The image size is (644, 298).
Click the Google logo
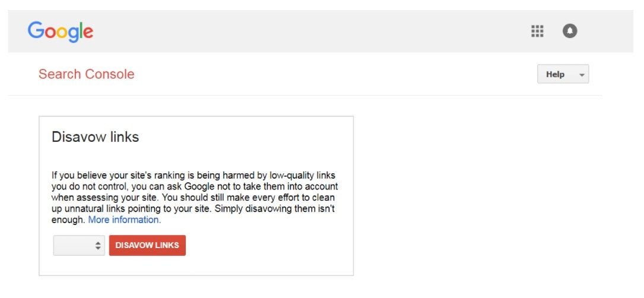(x=61, y=31)
